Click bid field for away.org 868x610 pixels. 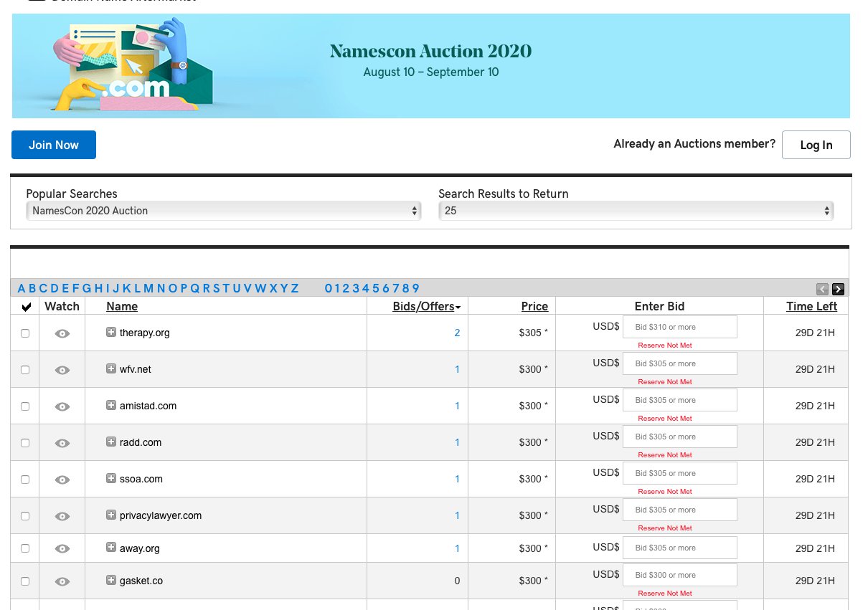(680, 548)
